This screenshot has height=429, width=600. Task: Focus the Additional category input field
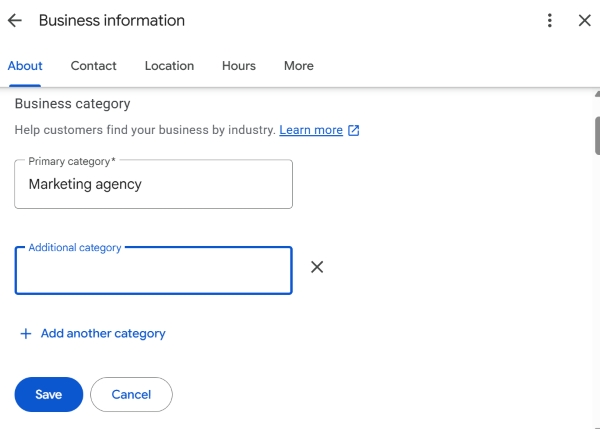point(153,270)
